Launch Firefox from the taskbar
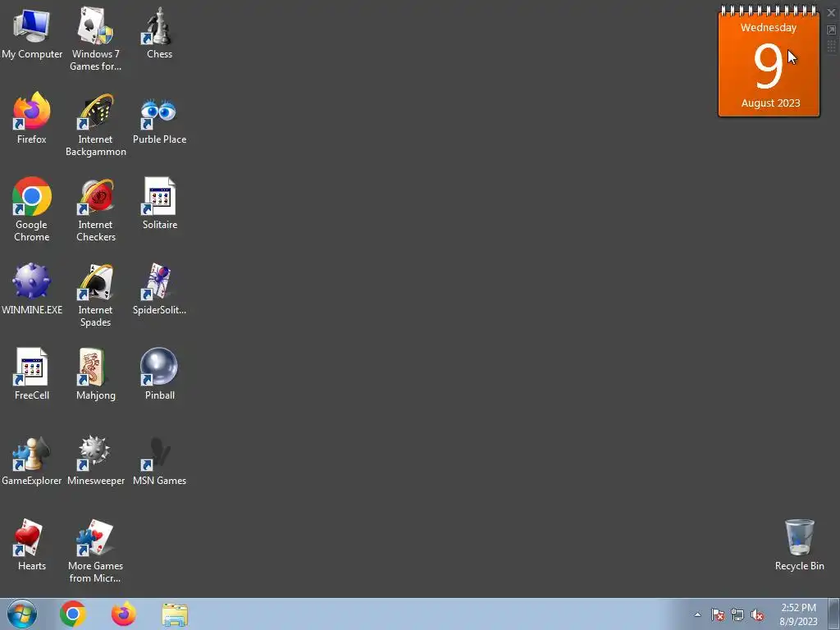The width and height of the screenshot is (840, 630). pos(124,614)
